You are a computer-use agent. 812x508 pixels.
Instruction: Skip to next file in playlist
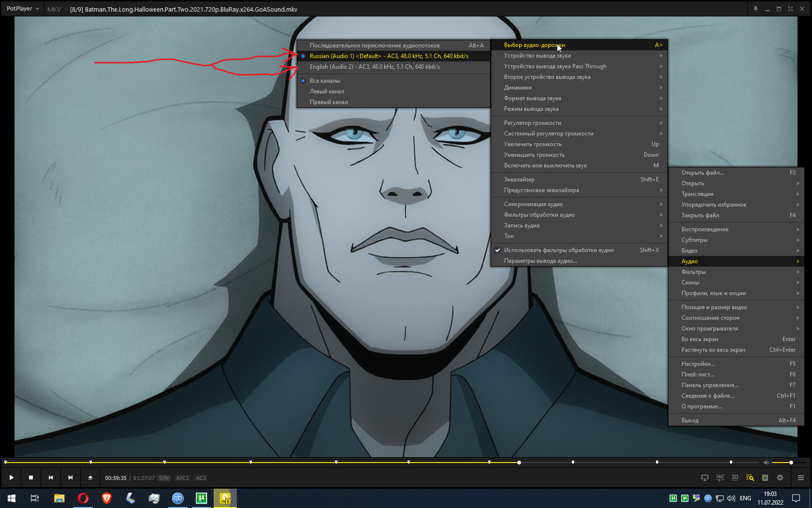(x=71, y=478)
